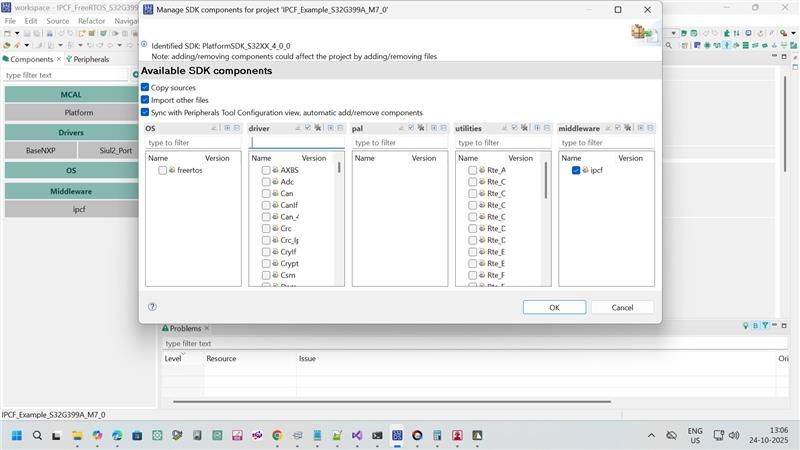Viewport: 800px width, 450px height.
Task: Click collapse all icon in middleware panel header
Action: (x=650, y=128)
